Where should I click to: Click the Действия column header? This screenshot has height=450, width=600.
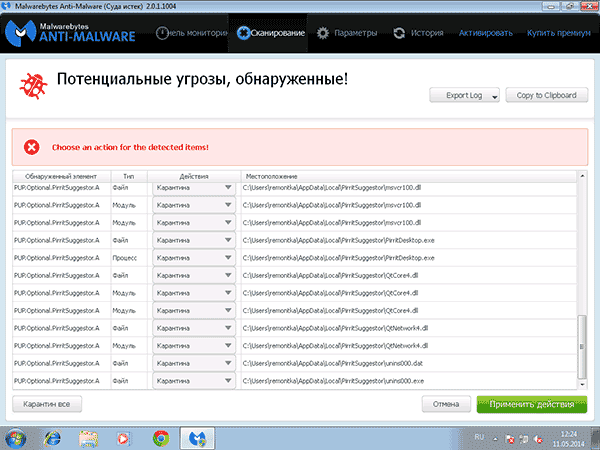point(194,176)
